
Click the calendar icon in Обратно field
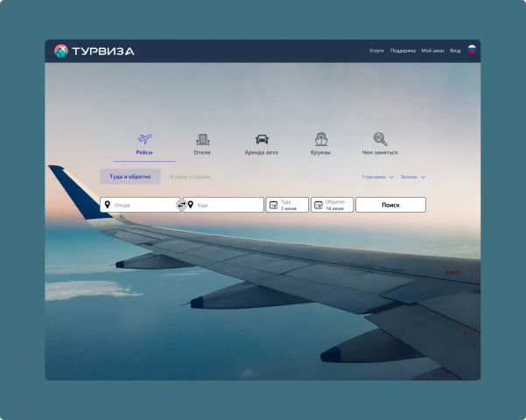pos(319,205)
